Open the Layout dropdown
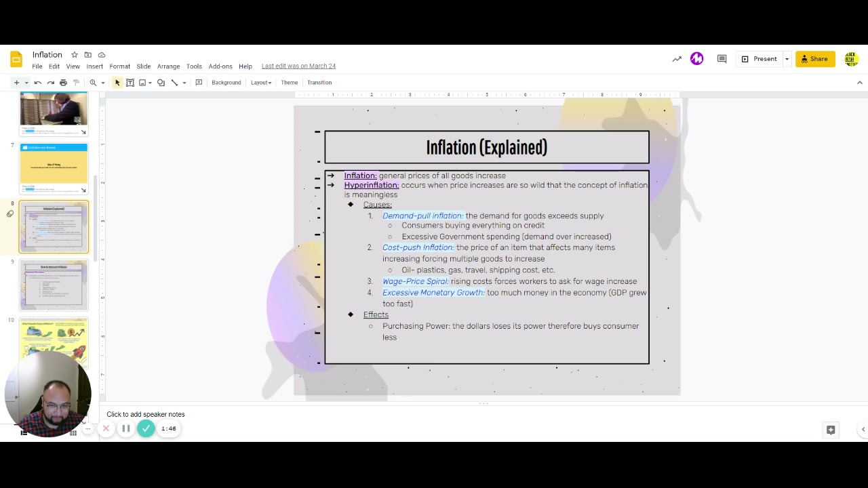Viewport: 868px width, 488px height. click(x=261, y=83)
